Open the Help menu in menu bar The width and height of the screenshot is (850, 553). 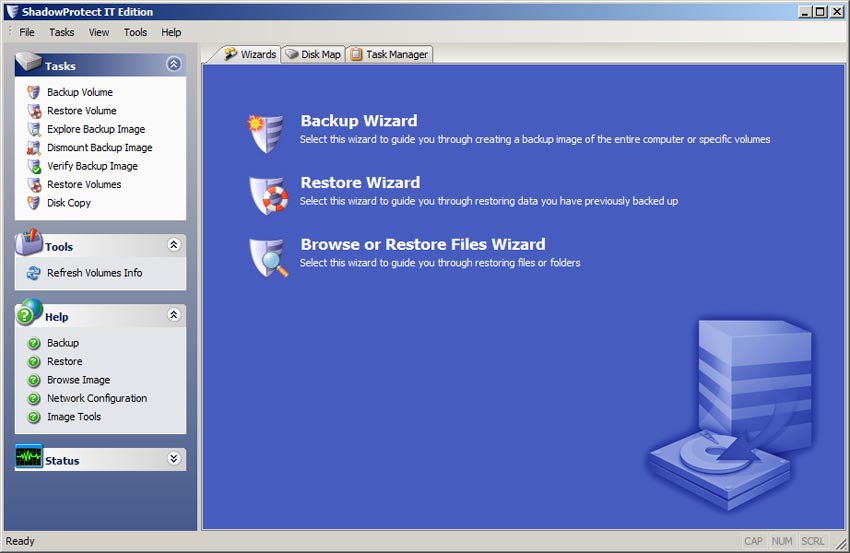[x=171, y=32]
